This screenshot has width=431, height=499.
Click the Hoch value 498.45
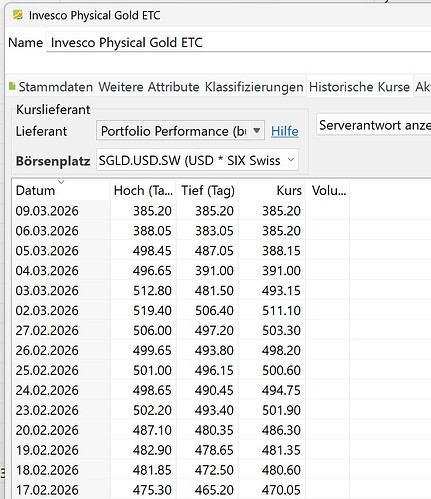tap(152, 251)
